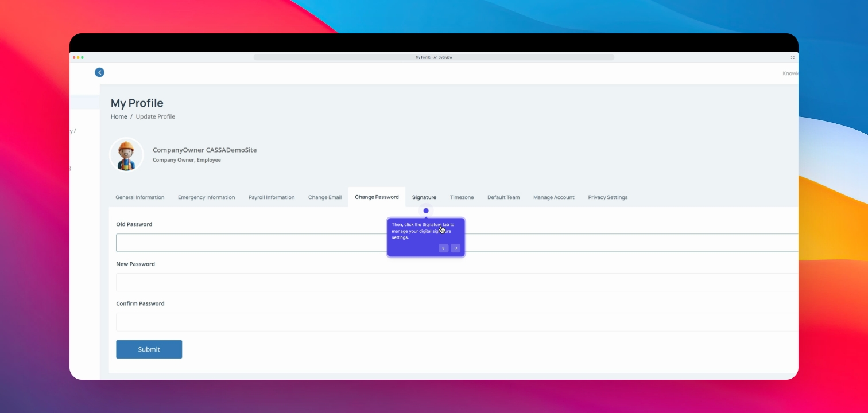Open the General Information tab
Screen dimensions: 868x413
click(x=140, y=197)
